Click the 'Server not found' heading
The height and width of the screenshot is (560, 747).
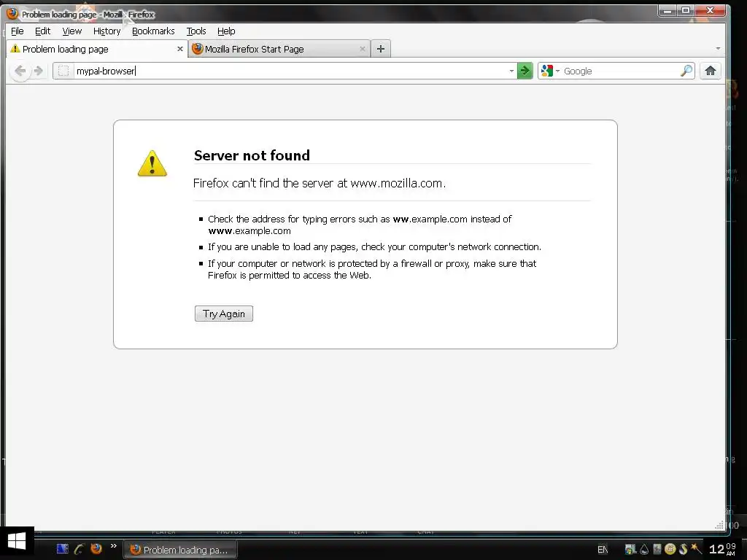252,155
